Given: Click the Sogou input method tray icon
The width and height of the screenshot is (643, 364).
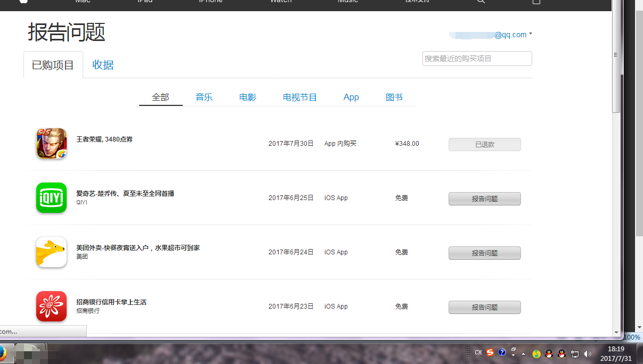Looking at the screenshot, I should click(x=490, y=353).
